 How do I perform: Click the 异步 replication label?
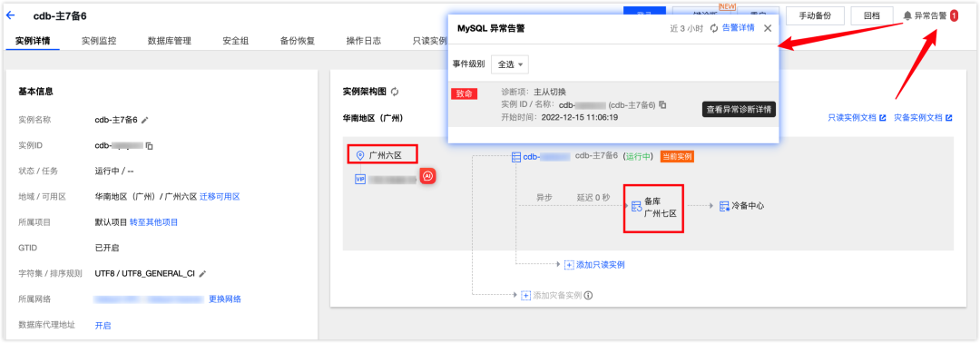545,197
